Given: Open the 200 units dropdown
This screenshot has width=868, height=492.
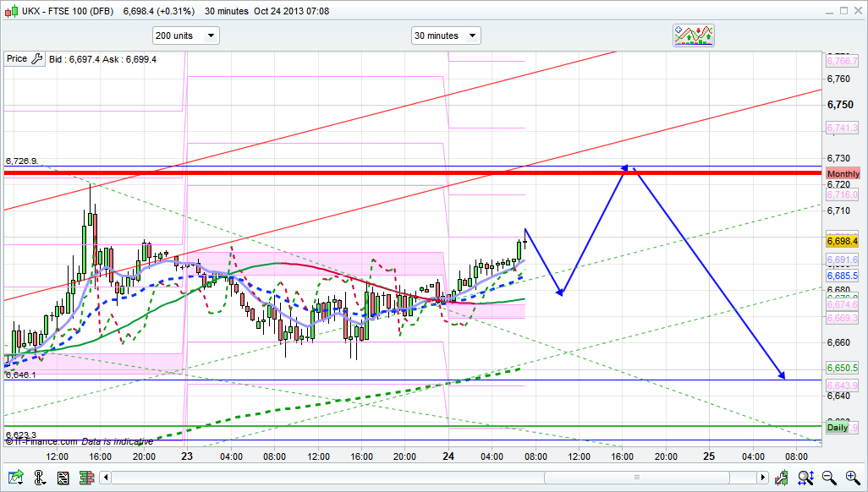Looking at the screenshot, I should (x=185, y=36).
